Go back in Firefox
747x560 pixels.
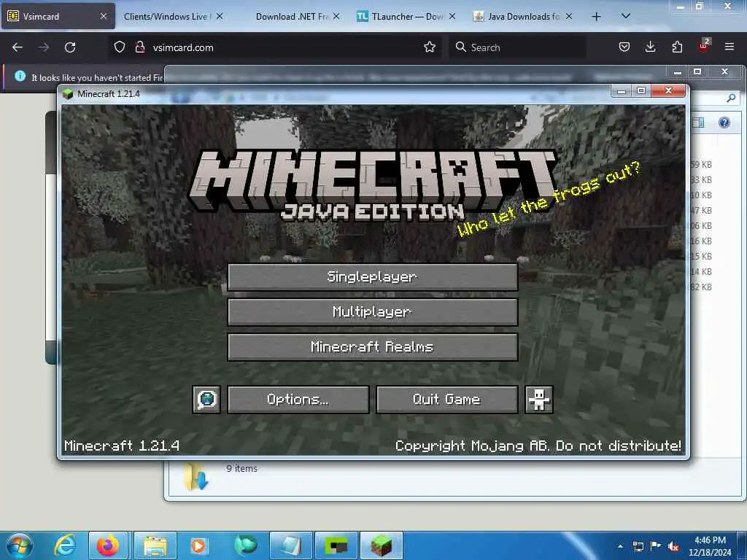18,47
